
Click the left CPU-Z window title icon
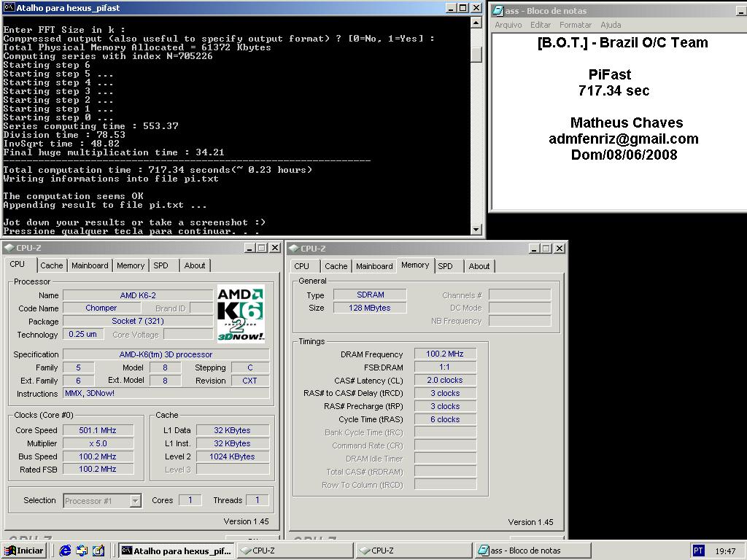9,248
